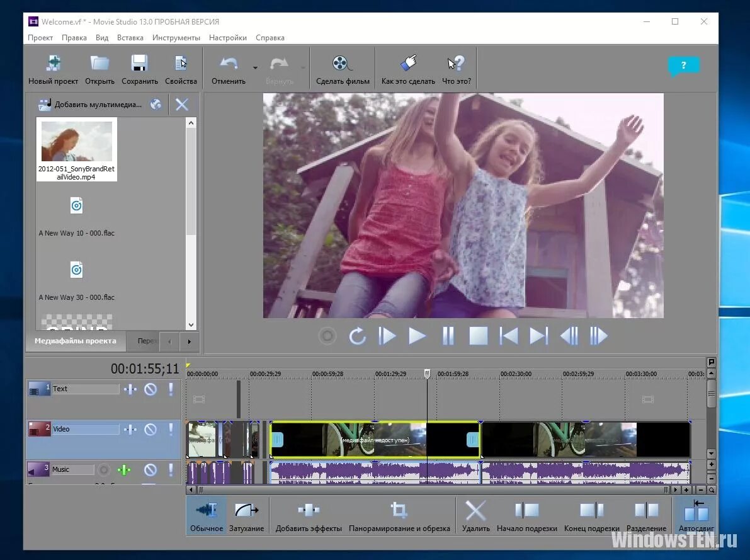
Task: Step to next frame button
Action: [598, 336]
